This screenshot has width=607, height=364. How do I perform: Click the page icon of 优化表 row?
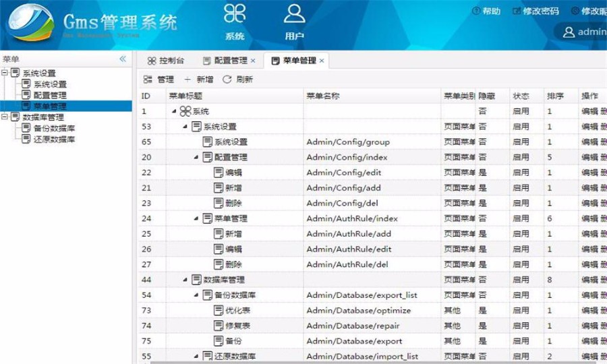(x=219, y=311)
